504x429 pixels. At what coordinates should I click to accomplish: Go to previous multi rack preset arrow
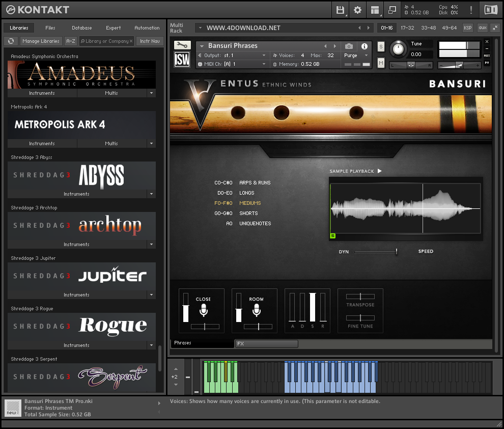[359, 28]
